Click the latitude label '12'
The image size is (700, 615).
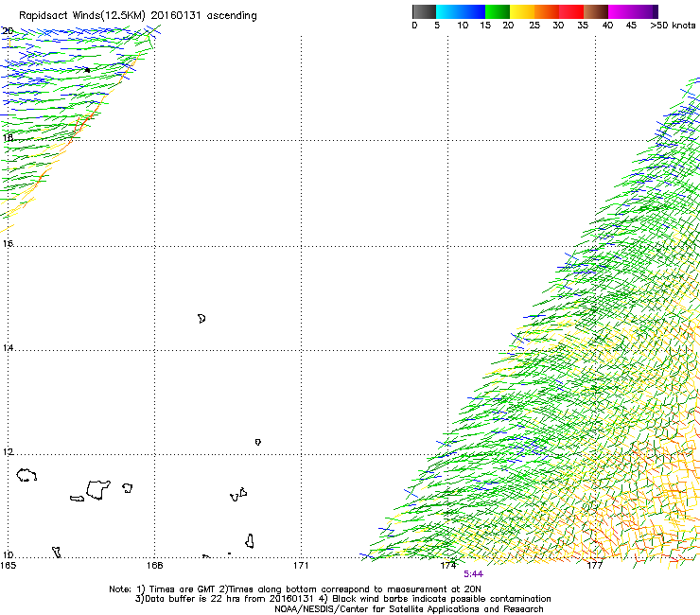pyautogui.click(x=8, y=452)
